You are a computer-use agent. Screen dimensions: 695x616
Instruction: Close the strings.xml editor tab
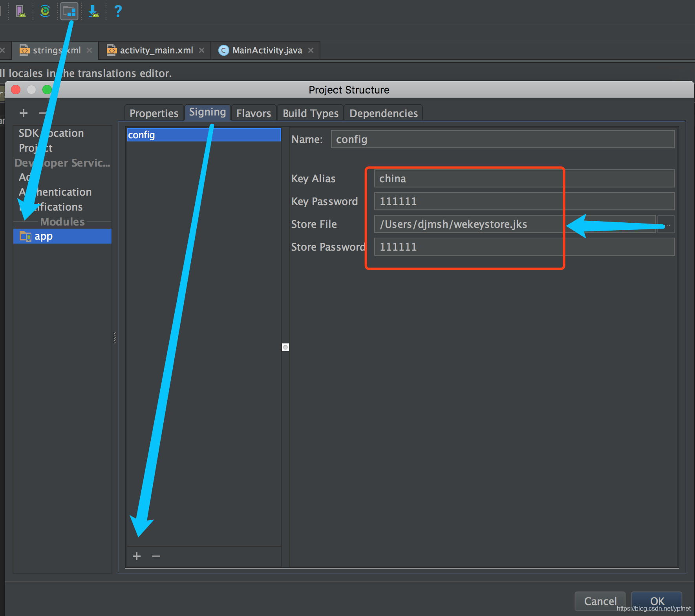89,50
